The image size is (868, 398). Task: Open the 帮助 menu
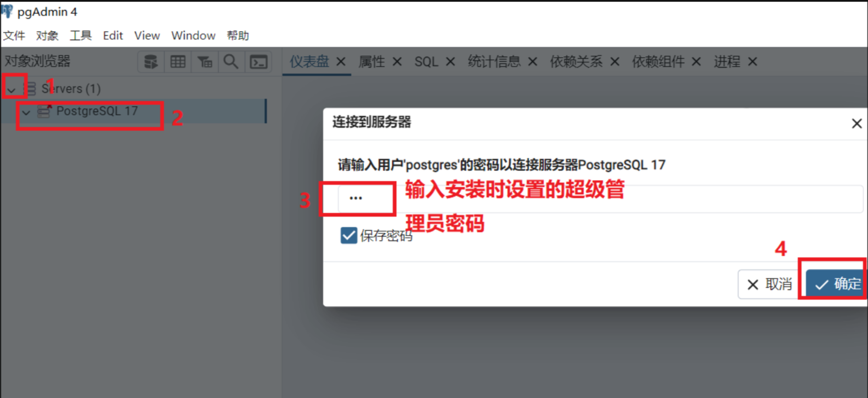(x=238, y=36)
